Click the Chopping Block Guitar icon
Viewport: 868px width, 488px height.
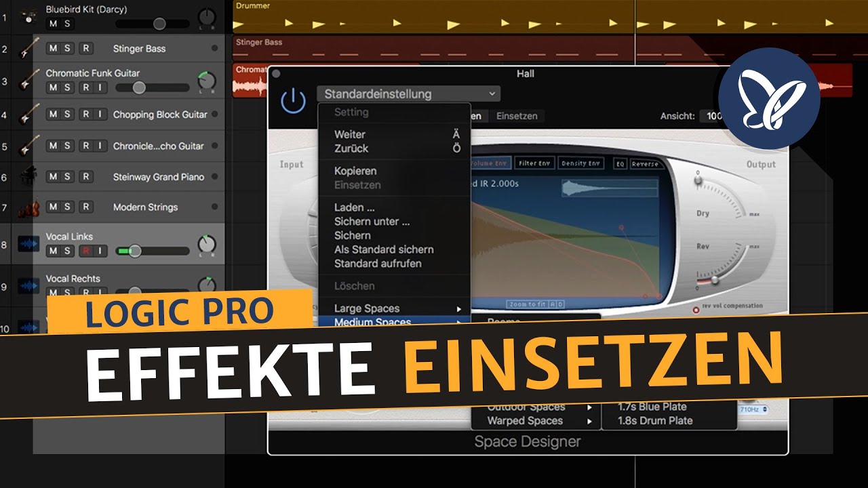(x=28, y=114)
